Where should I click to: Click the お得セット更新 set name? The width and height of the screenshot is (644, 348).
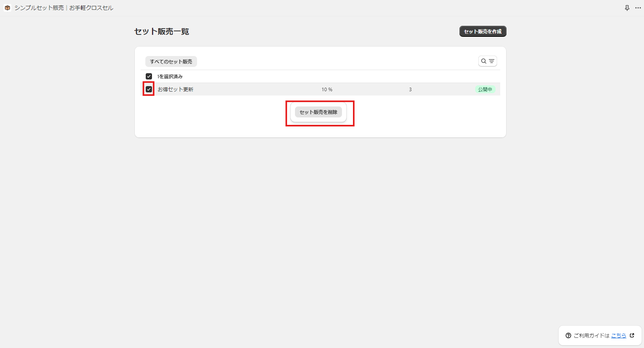point(175,89)
